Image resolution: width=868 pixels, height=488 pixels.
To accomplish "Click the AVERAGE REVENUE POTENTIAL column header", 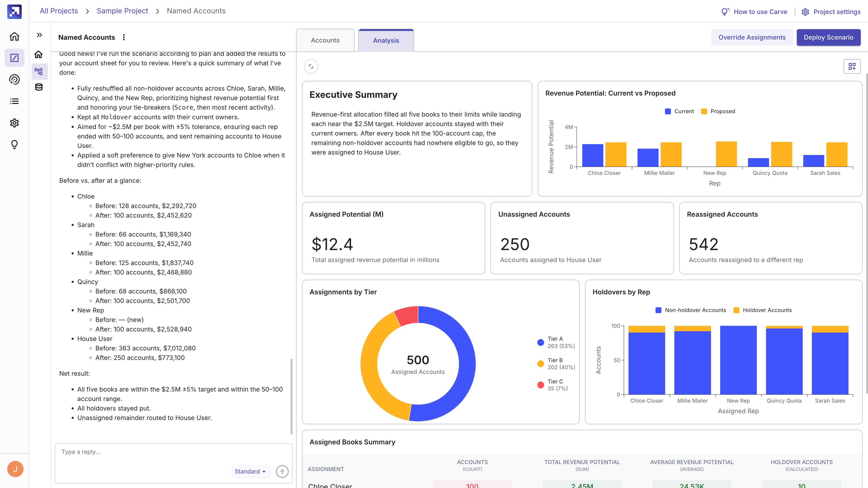I will point(692,465).
